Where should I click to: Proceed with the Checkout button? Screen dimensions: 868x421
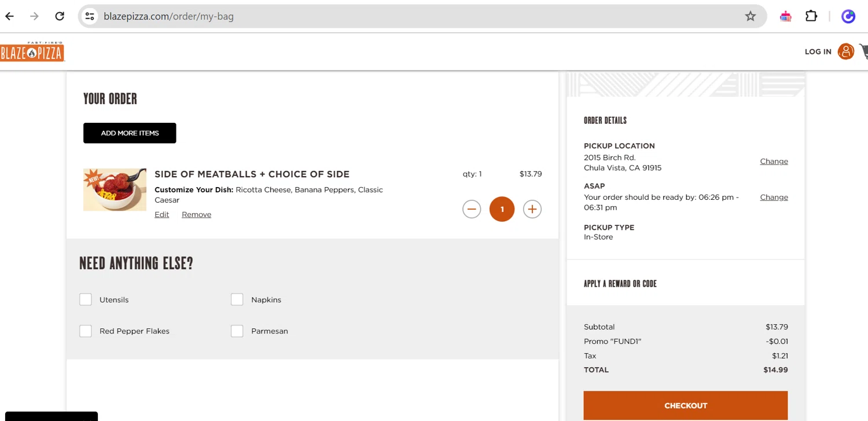(686, 405)
